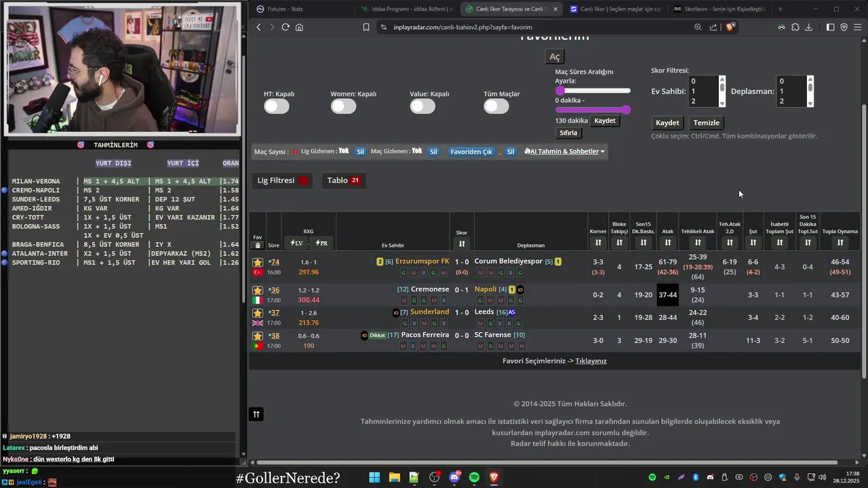
Task: Select 2 in the Deplasman score list
Action: 791,101
